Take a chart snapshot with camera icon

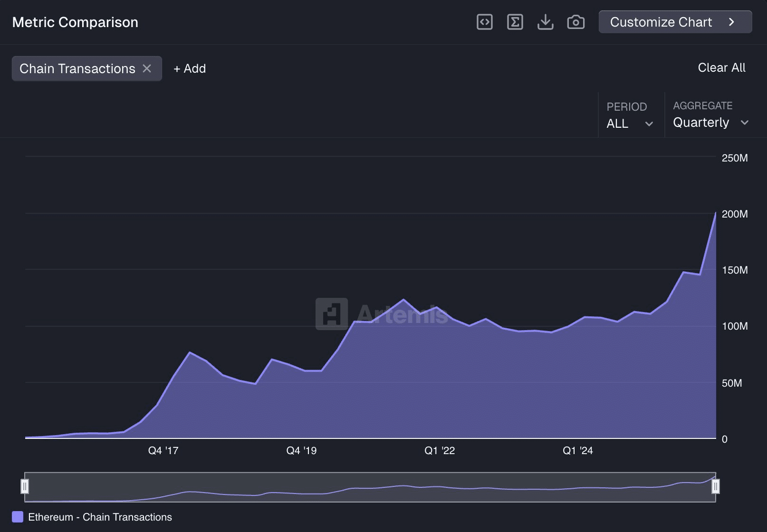click(x=575, y=22)
